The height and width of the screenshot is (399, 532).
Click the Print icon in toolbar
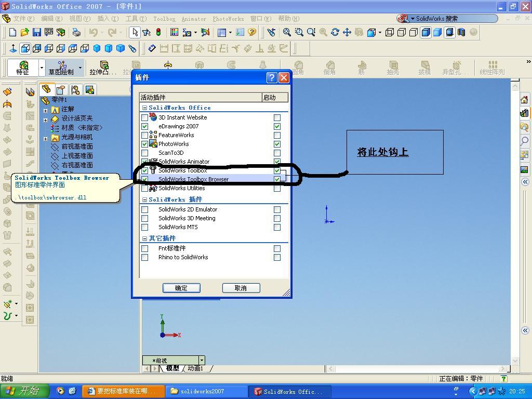pos(77,32)
